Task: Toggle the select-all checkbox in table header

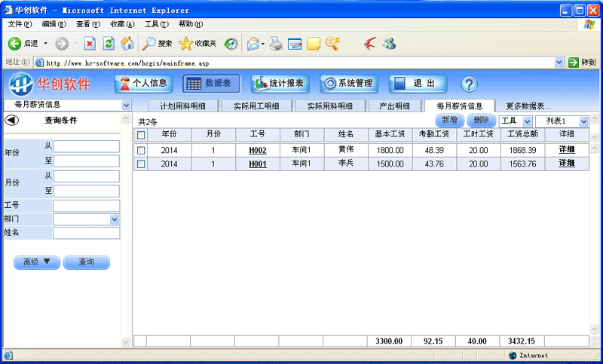Action: [141, 135]
